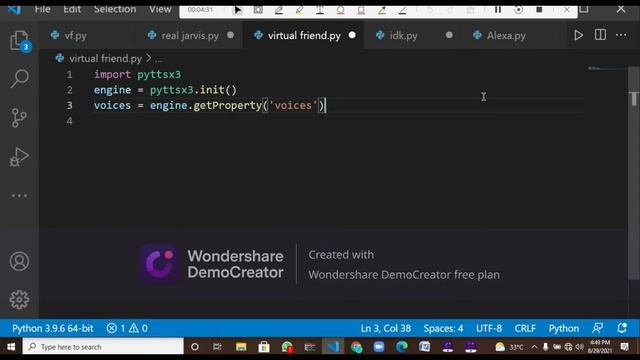This screenshot has width=640, height=360.
Task: Select the rectangle shape tool in recorder toolbar
Action: pos(361,10)
